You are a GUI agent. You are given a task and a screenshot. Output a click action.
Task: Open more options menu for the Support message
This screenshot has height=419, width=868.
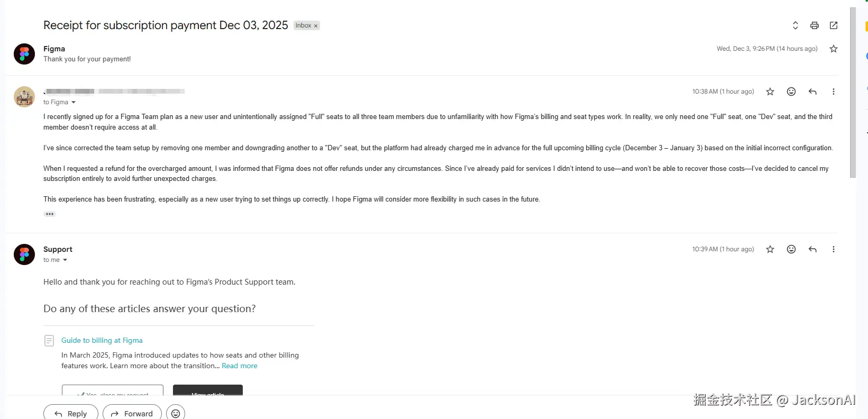point(834,249)
